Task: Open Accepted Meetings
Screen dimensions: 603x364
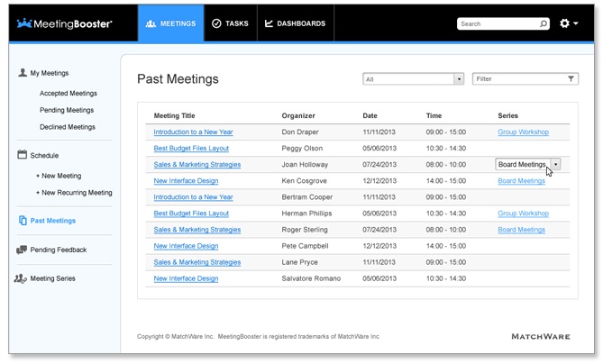Action: click(x=69, y=94)
